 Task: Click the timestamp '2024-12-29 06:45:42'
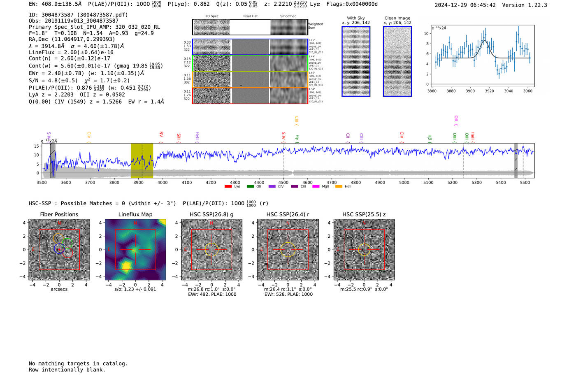465,5
